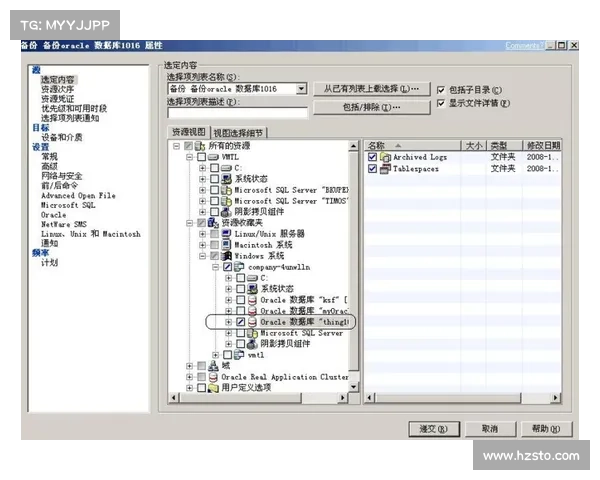Expand the Oracle 数据库 "thingl" node
The width and height of the screenshot is (600, 480).
(228, 322)
